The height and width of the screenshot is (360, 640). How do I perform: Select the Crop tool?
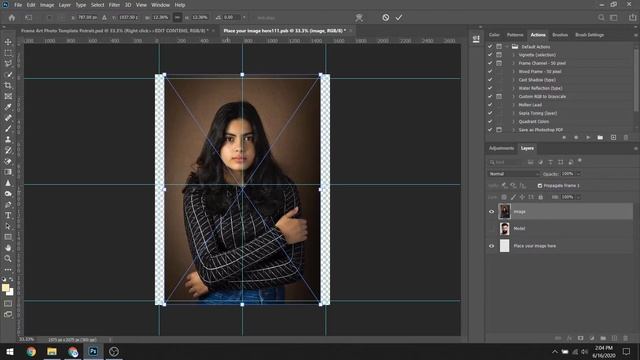8,85
